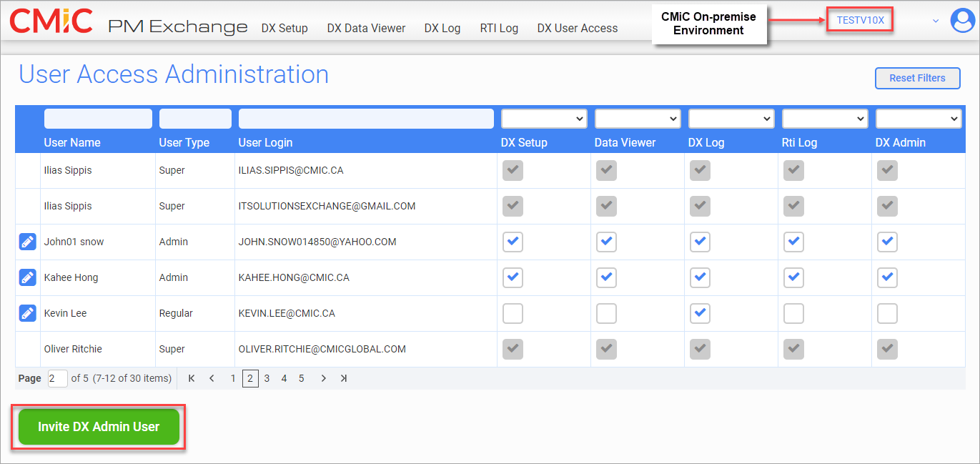980x464 pixels.
Task: Click the Invite DX Admin User button
Action: (x=99, y=427)
